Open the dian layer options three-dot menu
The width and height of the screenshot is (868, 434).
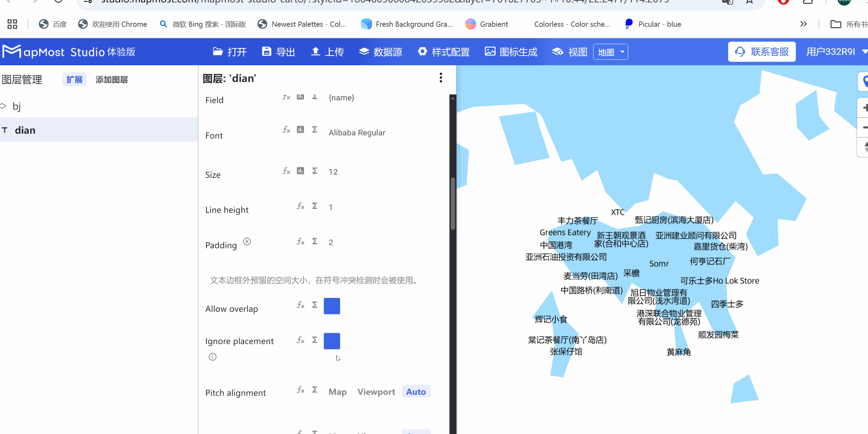coord(441,78)
